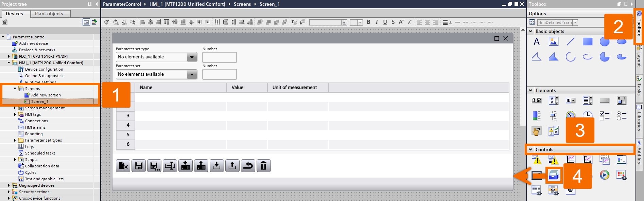Open Parameter set type dropdown

click(192, 57)
